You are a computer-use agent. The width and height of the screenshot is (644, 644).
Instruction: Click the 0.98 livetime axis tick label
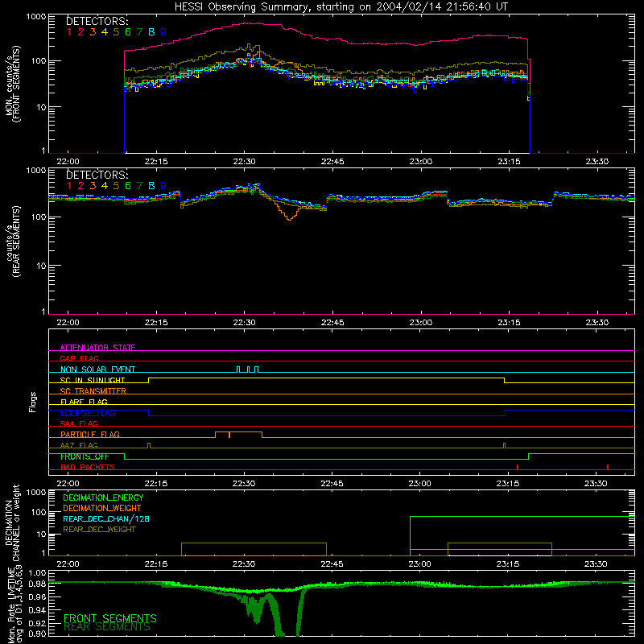(x=37, y=584)
